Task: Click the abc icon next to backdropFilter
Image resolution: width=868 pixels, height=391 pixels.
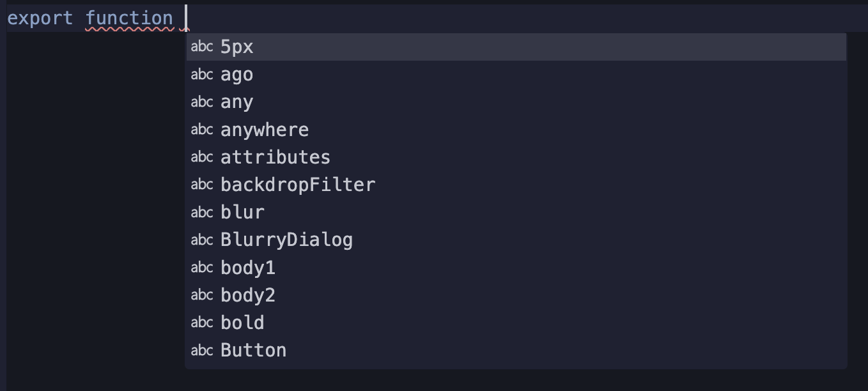Action: click(201, 185)
